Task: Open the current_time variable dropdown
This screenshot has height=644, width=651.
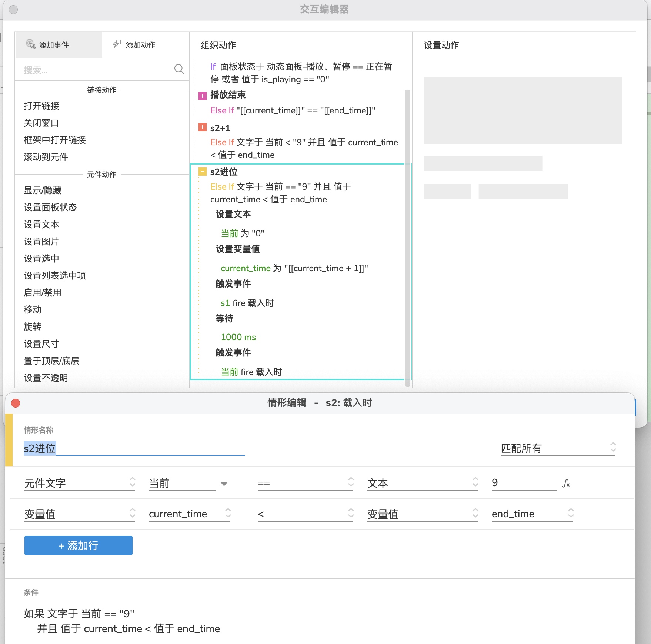Action: (190, 514)
